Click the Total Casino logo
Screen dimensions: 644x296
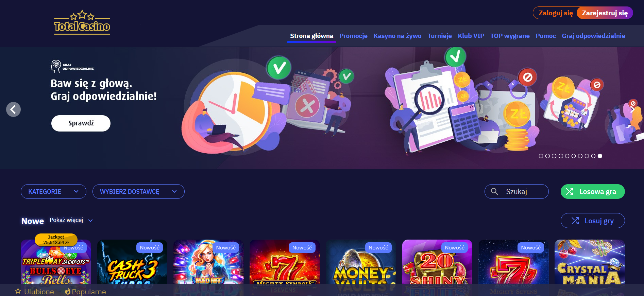click(82, 22)
